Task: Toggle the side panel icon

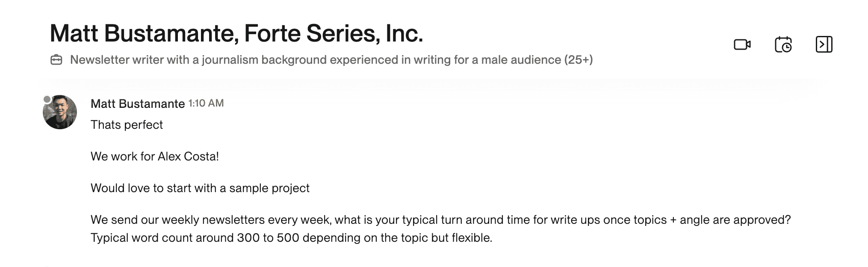Action: [x=824, y=44]
